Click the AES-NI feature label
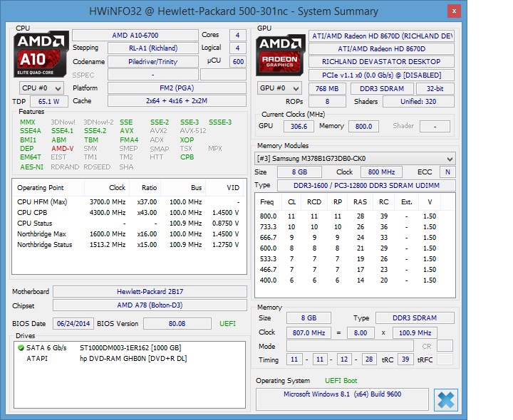This screenshot has width=513, height=420. click(31, 167)
